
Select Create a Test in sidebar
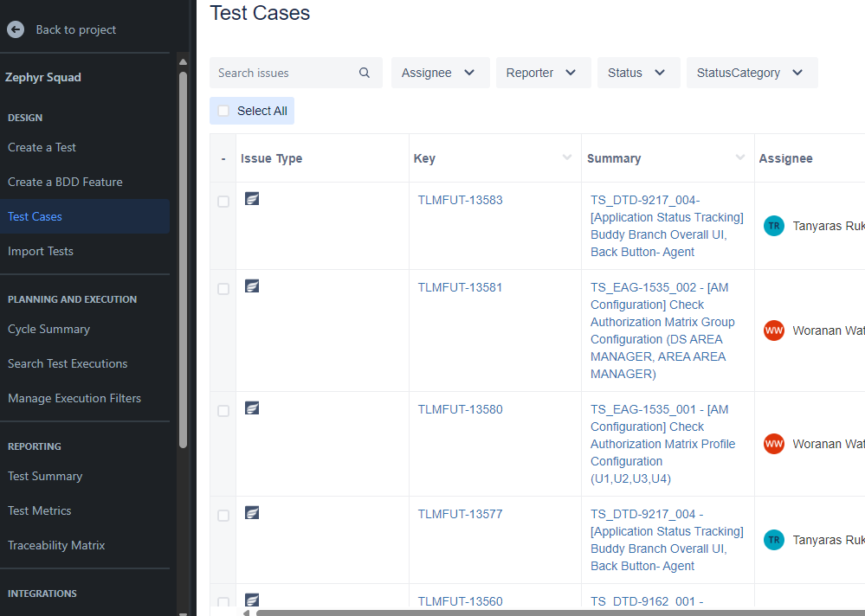coord(42,147)
